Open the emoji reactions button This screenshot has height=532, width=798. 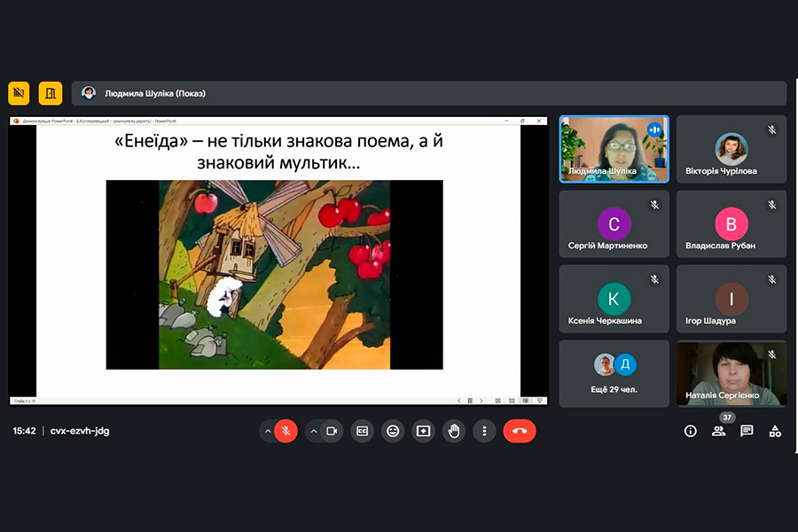tap(393, 431)
